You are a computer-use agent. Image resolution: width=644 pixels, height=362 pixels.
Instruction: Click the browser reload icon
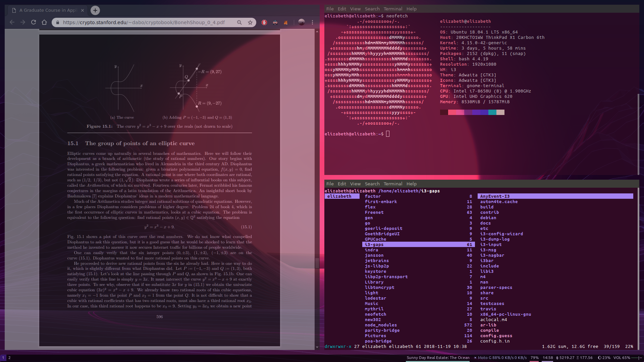pos(34,22)
